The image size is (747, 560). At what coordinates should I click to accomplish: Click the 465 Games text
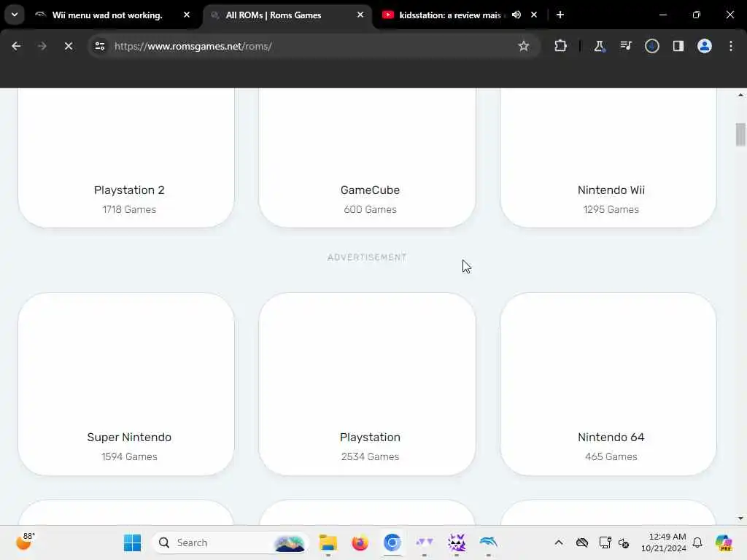pos(611,456)
